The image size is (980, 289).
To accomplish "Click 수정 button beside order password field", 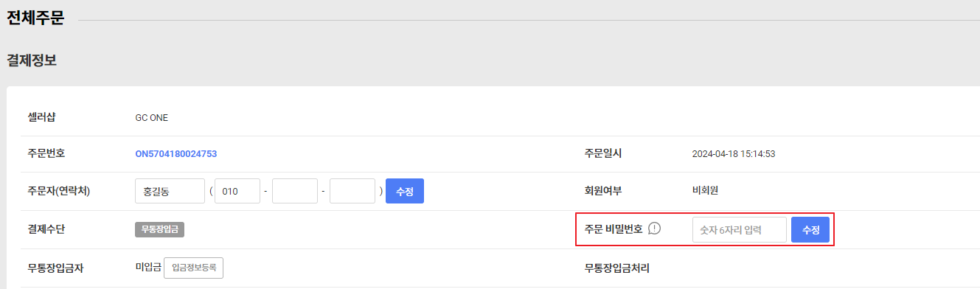I will [810, 230].
